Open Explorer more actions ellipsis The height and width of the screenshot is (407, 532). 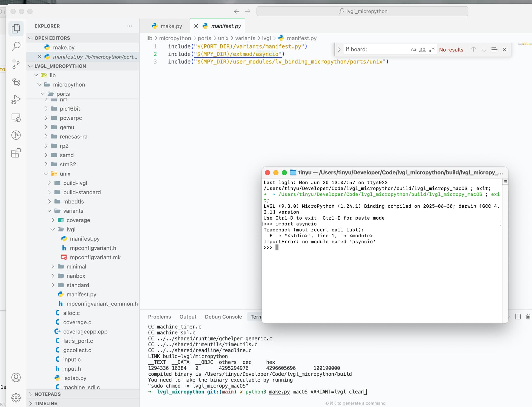click(129, 26)
